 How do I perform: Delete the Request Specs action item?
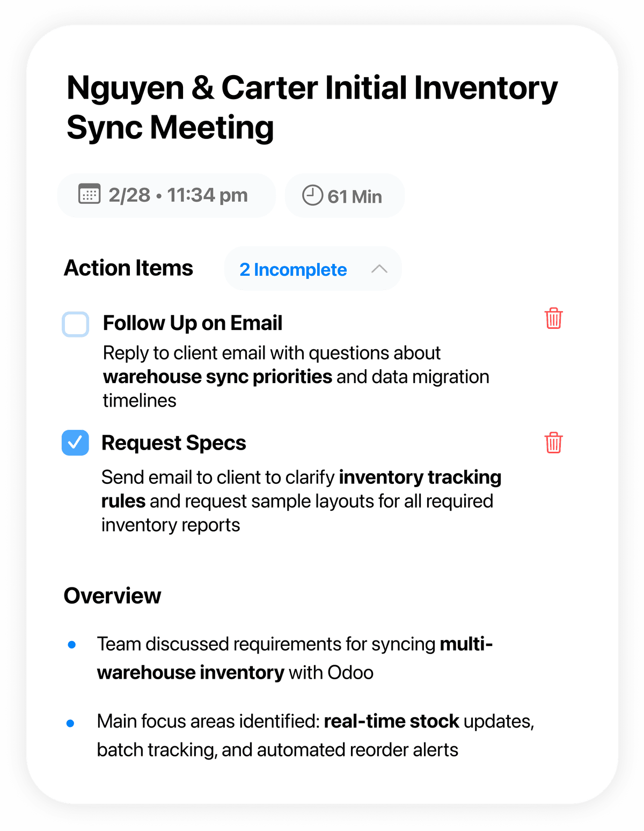(x=553, y=443)
